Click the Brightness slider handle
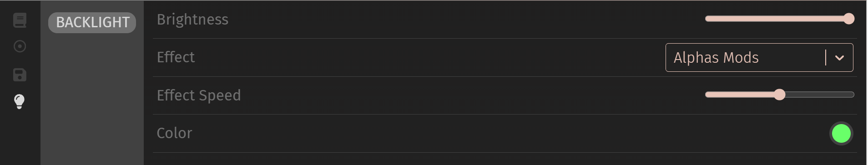 849,19
